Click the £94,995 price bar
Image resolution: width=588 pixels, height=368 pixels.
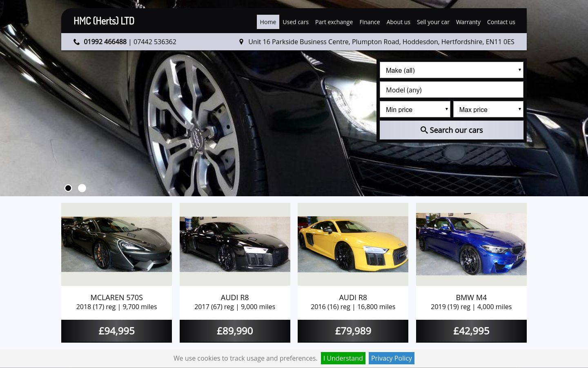coord(116,331)
